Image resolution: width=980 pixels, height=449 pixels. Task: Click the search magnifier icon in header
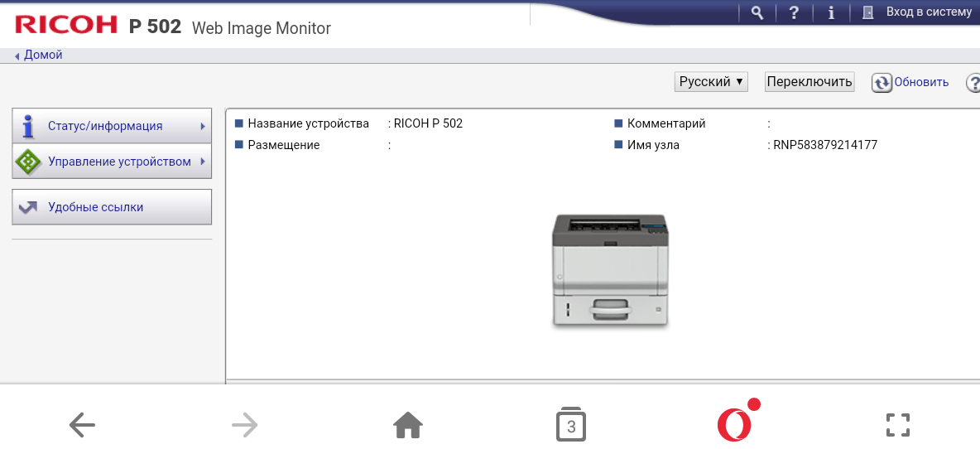757,12
